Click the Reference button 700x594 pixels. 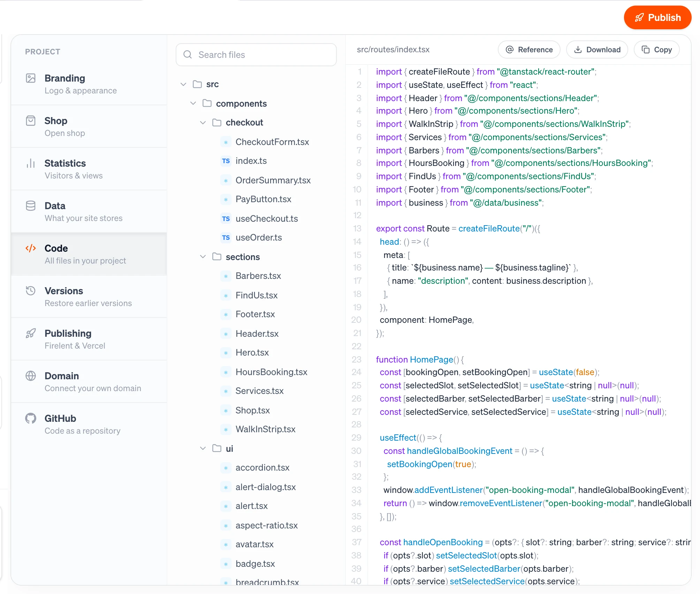pyautogui.click(x=529, y=49)
